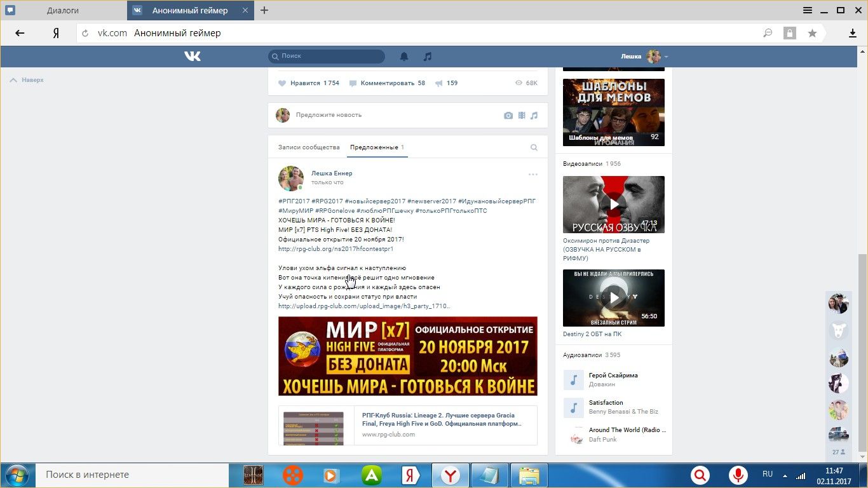Open Yandex browser Y taskbar icon

(x=451, y=475)
